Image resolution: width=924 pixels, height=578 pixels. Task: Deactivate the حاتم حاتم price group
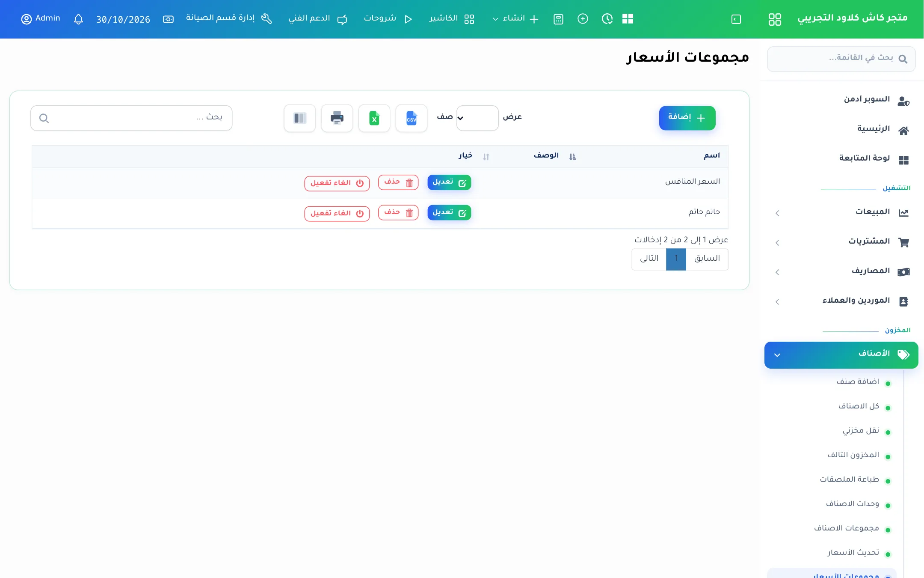coord(337,214)
